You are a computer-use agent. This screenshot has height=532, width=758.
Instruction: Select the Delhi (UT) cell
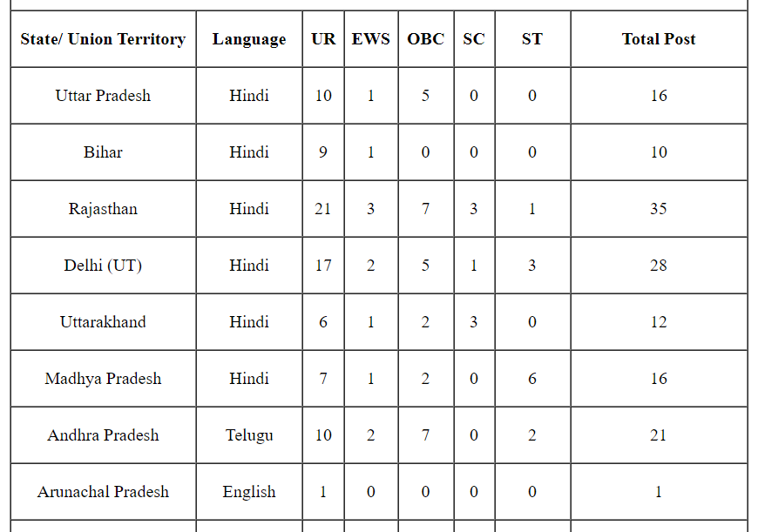tap(103, 265)
